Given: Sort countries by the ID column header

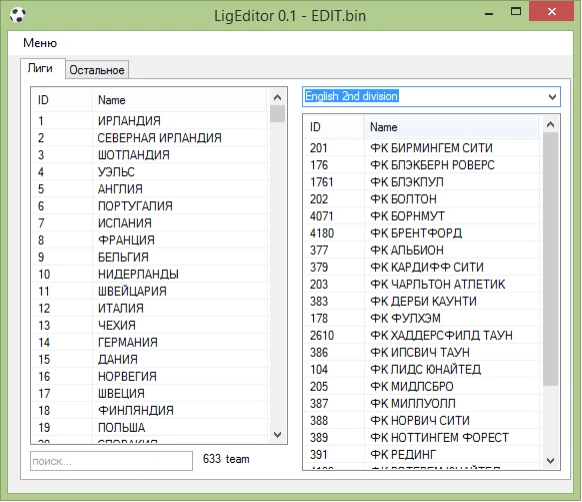Looking at the screenshot, I should click(x=62, y=100).
